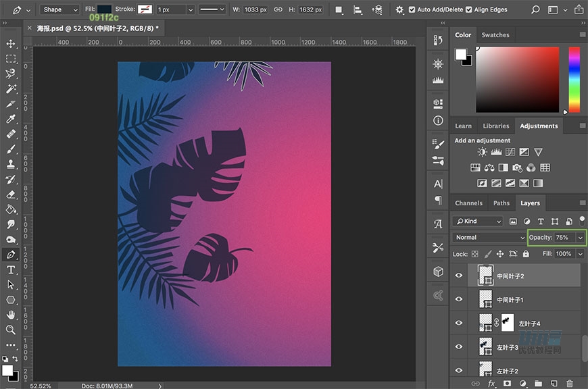
Task: Switch to the Swatches tab
Action: point(495,35)
